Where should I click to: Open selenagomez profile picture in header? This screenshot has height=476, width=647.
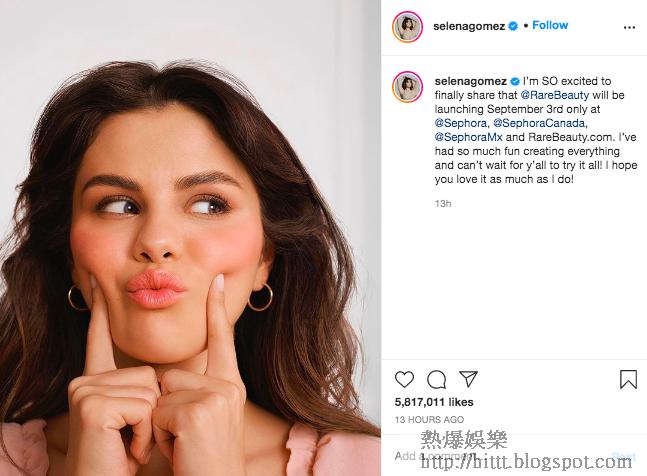[407, 27]
